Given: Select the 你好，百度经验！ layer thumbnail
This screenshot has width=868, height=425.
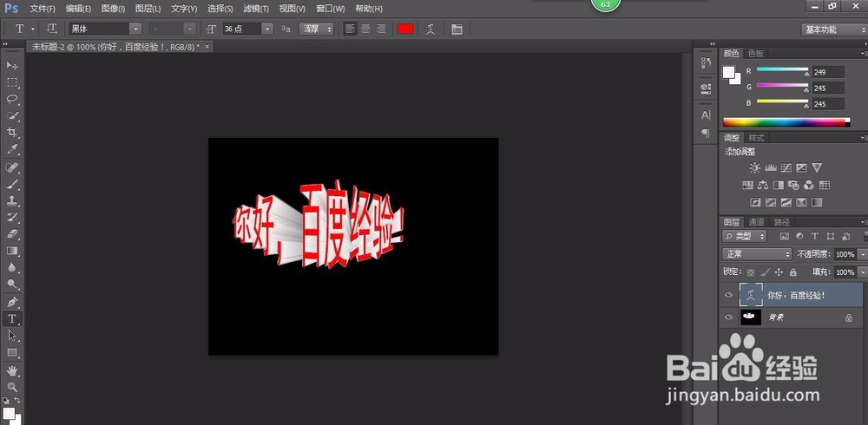Looking at the screenshot, I should [x=751, y=295].
